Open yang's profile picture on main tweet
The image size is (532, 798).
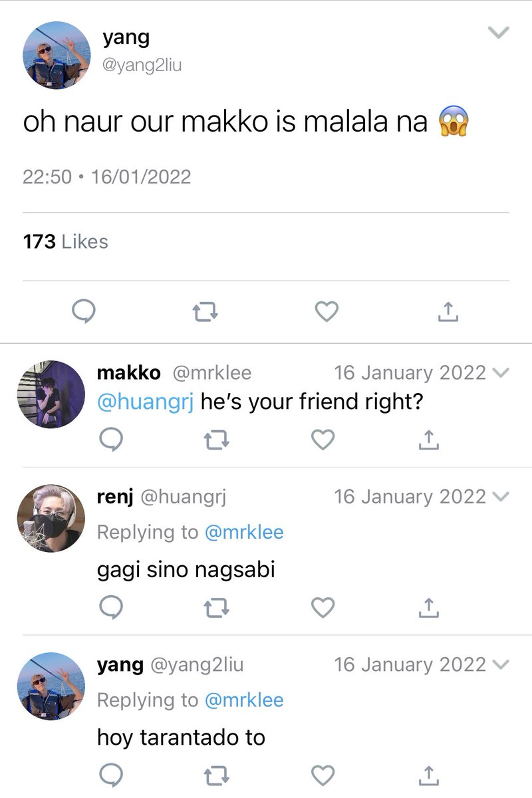[57, 55]
